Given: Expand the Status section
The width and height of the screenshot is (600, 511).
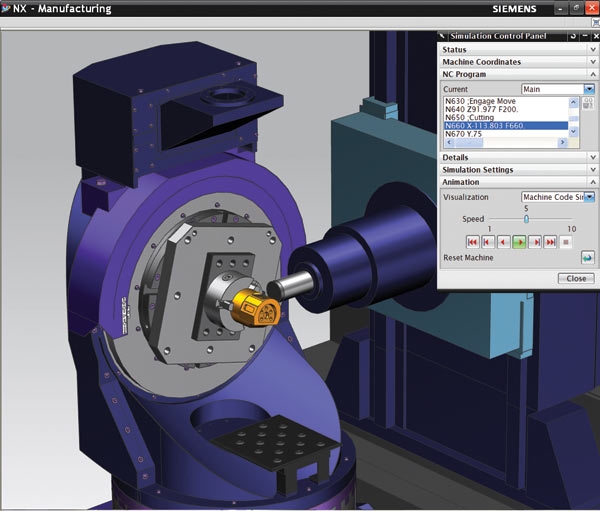Looking at the screenshot, I should pos(592,50).
